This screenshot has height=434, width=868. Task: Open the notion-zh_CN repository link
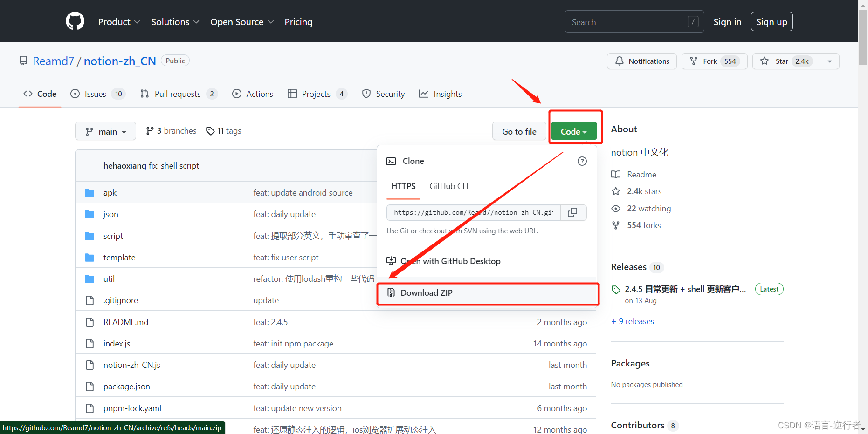[120, 61]
